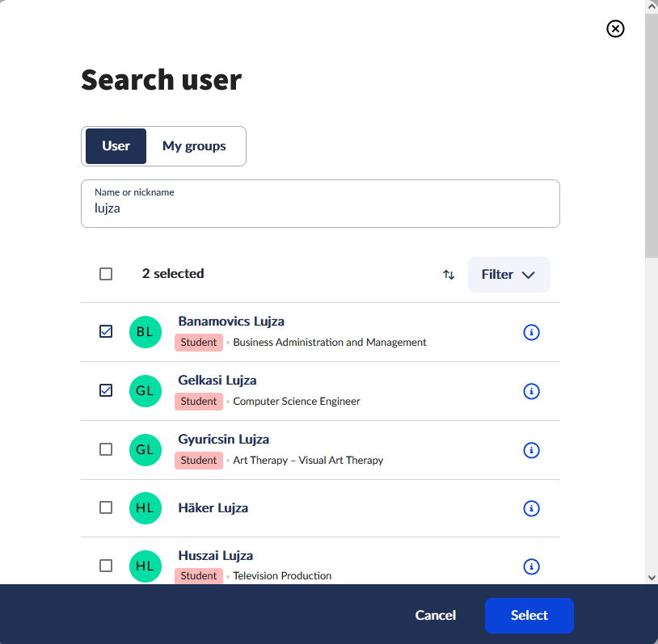Toggle the select all checkbox

[x=106, y=274]
